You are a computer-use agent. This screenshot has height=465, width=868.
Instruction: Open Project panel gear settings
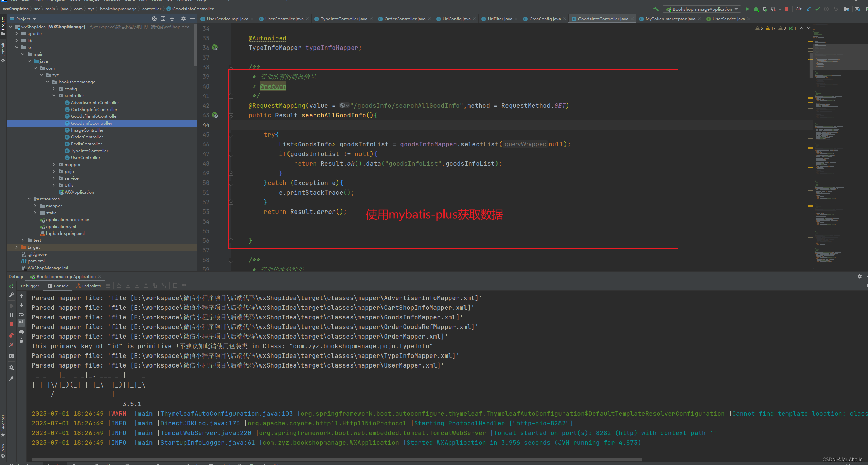184,19
